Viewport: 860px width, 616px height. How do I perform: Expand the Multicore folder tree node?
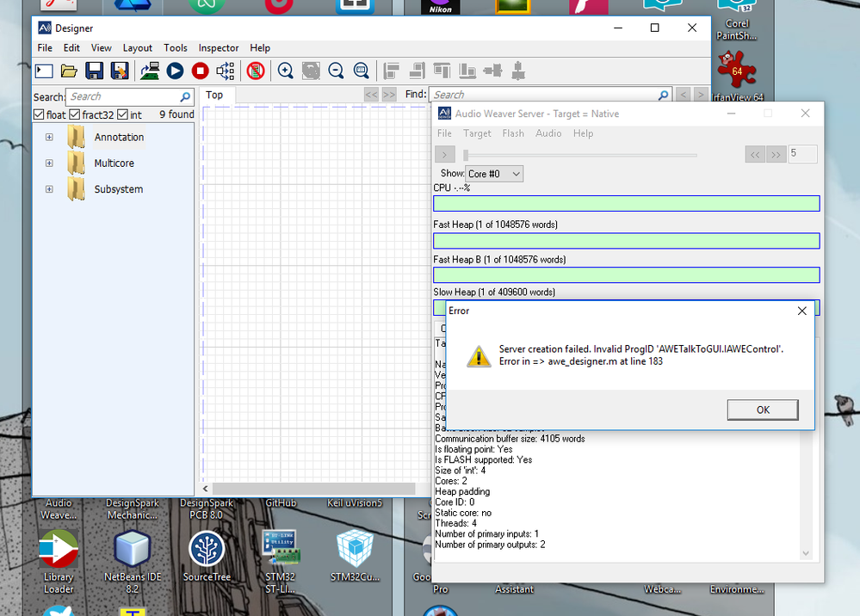click(x=49, y=163)
